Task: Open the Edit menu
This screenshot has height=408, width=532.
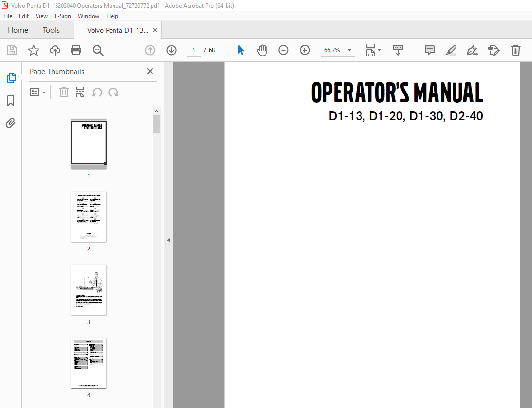Action: 24,16
